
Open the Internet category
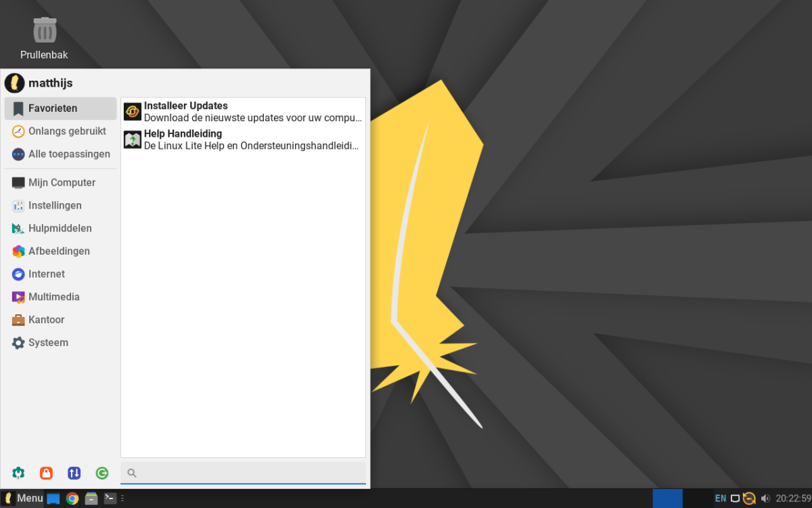click(46, 274)
